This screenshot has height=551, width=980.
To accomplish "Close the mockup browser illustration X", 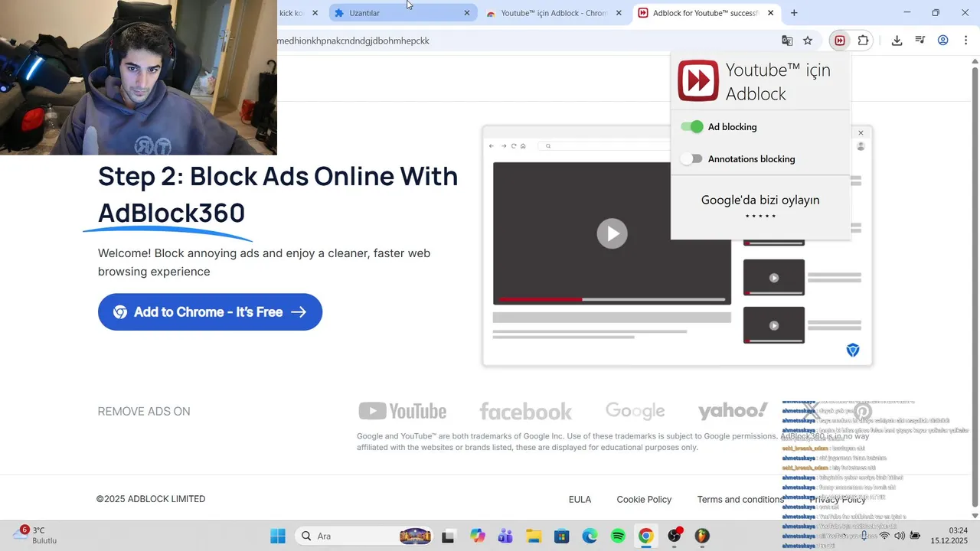I will pos(861,133).
